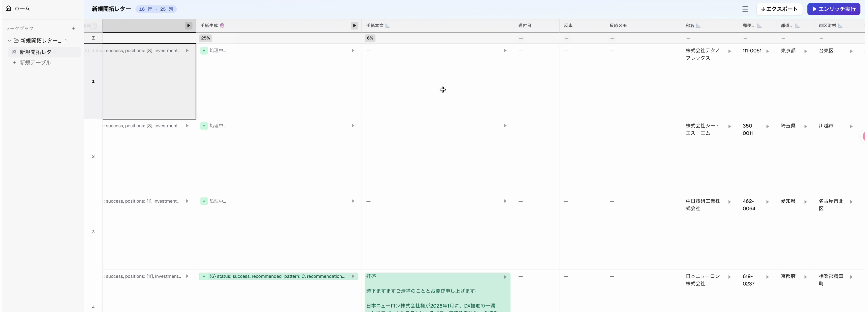The width and height of the screenshot is (868, 312).
Task: Run the 手紙生成 column play button
Action: (354, 26)
